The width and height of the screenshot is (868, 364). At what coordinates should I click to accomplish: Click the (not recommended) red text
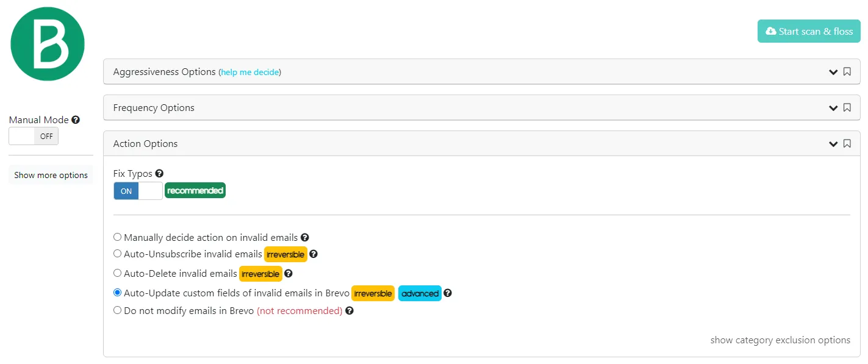(299, 311)
